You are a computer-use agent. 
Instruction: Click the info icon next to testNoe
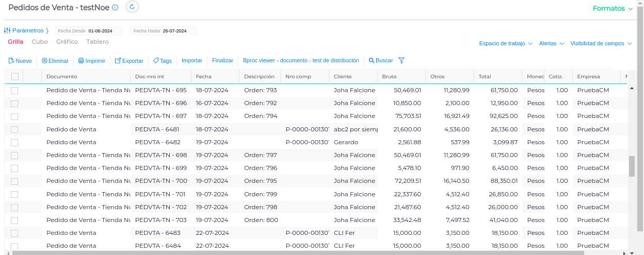(115, 8)
